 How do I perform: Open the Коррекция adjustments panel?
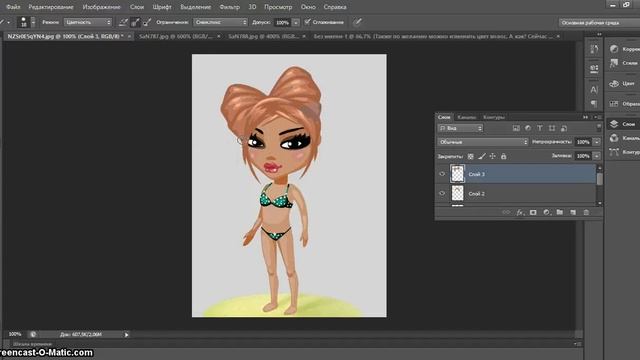coord(624,49)
